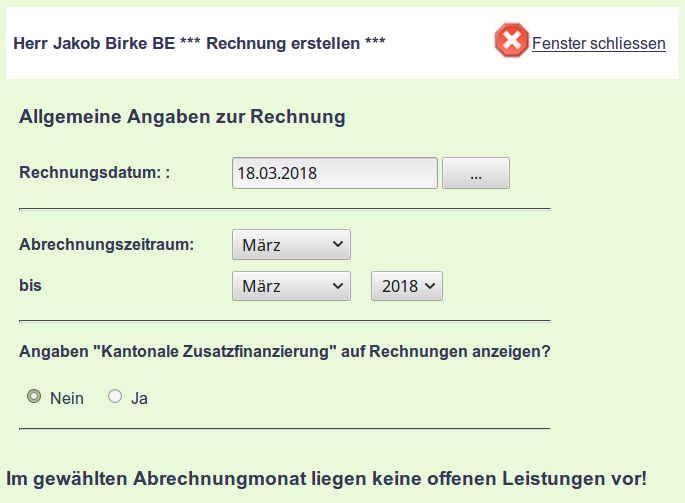Click the 'Nein' option label text
Image resolution: width=685 pixels, height=503 pixels.
67,398
